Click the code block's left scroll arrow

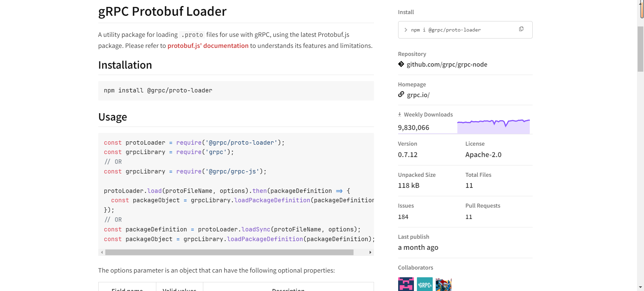click(102, 252)
